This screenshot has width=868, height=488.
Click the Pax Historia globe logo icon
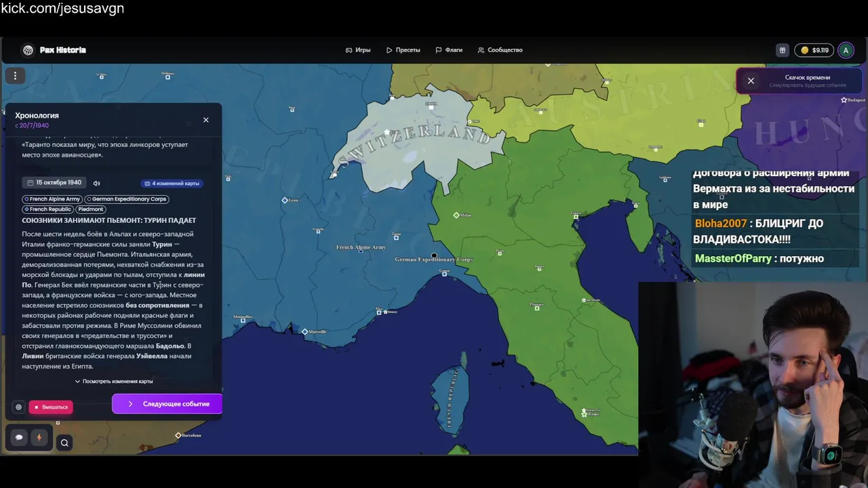(28, 50)
